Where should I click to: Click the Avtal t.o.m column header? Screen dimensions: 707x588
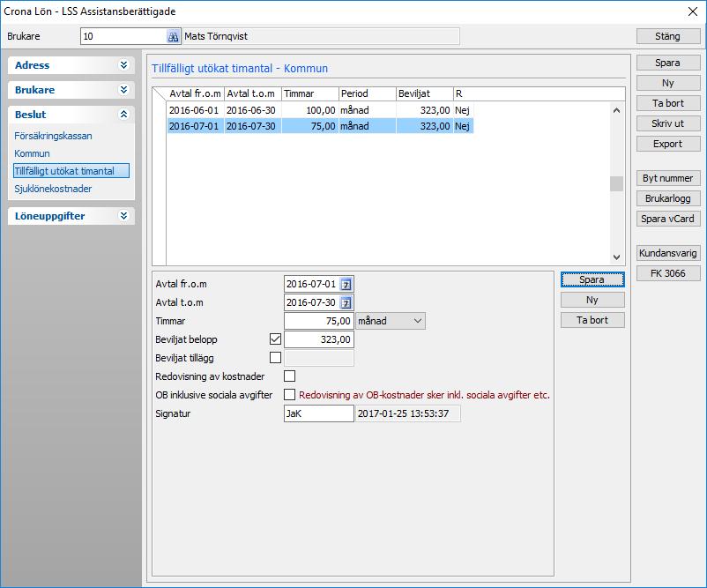(x=253, y=93)
